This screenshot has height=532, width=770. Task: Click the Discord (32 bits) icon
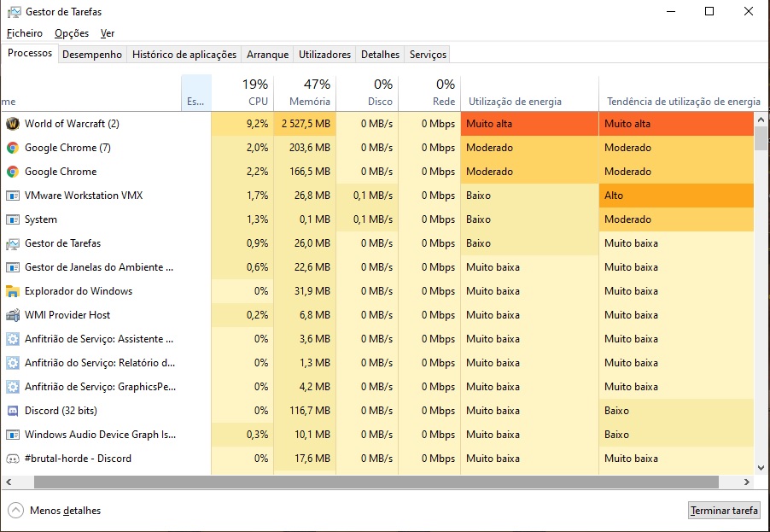pyautogui.click(x=13, y=411)
